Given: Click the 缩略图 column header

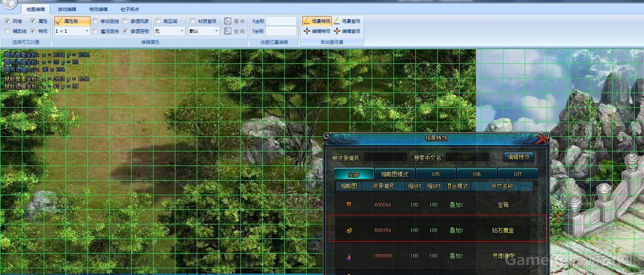Looking at the screenshot, I should pyautogui.click(x=349, y=186).
